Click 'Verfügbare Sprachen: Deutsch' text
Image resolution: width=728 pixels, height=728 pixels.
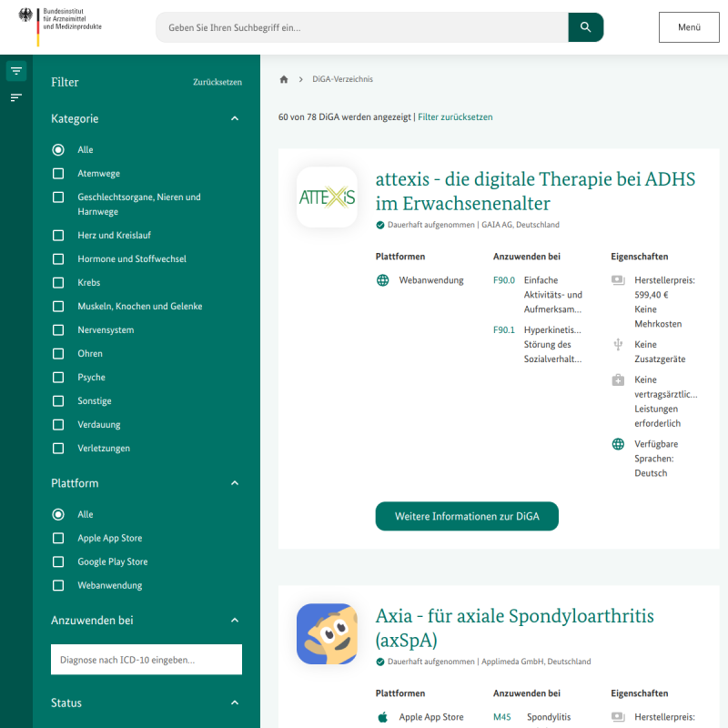656,459
